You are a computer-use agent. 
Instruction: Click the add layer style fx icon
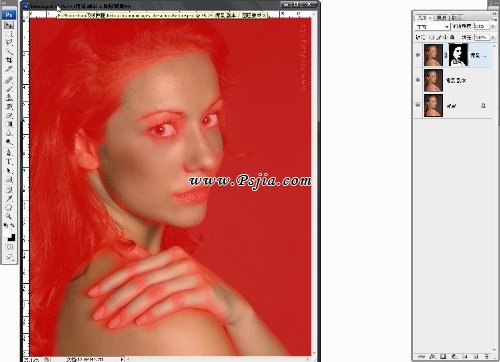point(433,356)
